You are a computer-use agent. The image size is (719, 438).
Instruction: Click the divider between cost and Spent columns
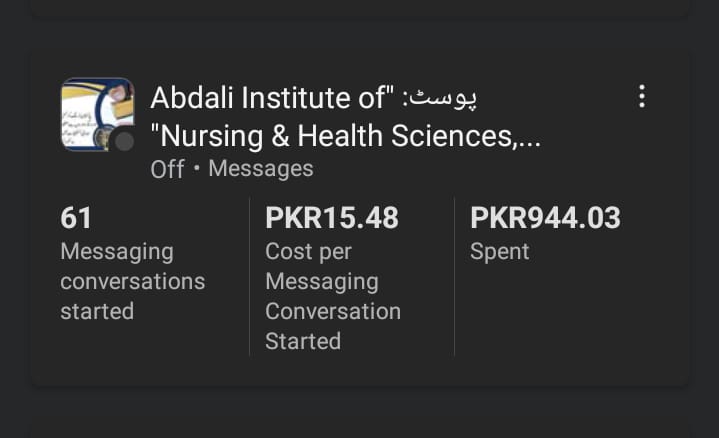[x=454, y=276]
